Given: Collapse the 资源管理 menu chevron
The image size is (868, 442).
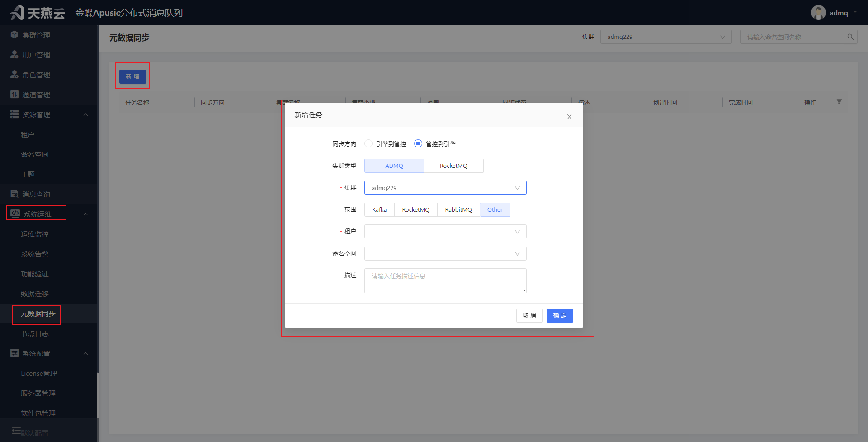Looking at the screenshot, I should 85,114.
